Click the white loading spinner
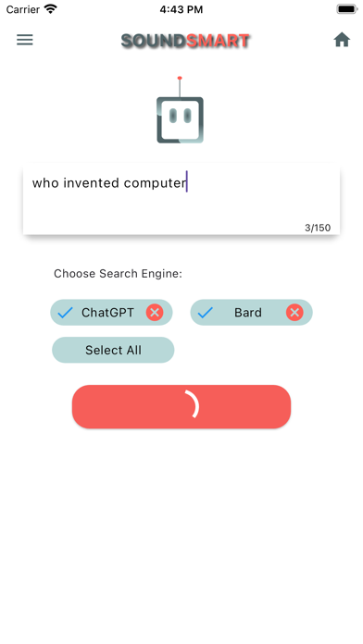This screenshot has height=644, width=363. click(x=192, y=404)
